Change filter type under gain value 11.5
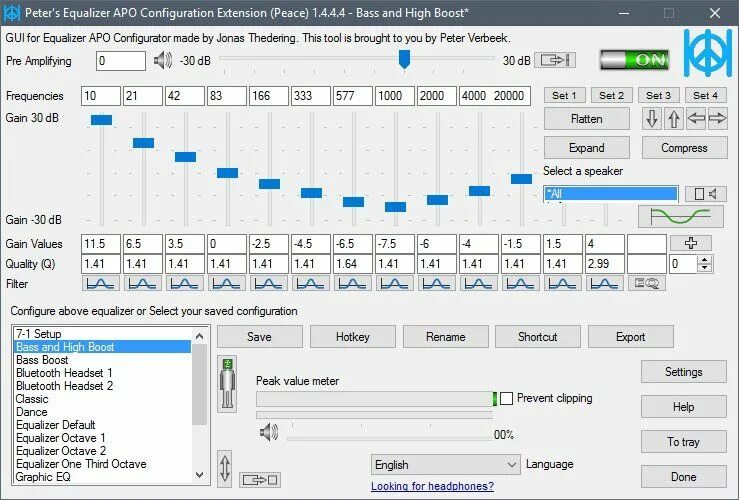Viewport: 739px width, 500px height. pyautogui.click(x=100, y=284)
